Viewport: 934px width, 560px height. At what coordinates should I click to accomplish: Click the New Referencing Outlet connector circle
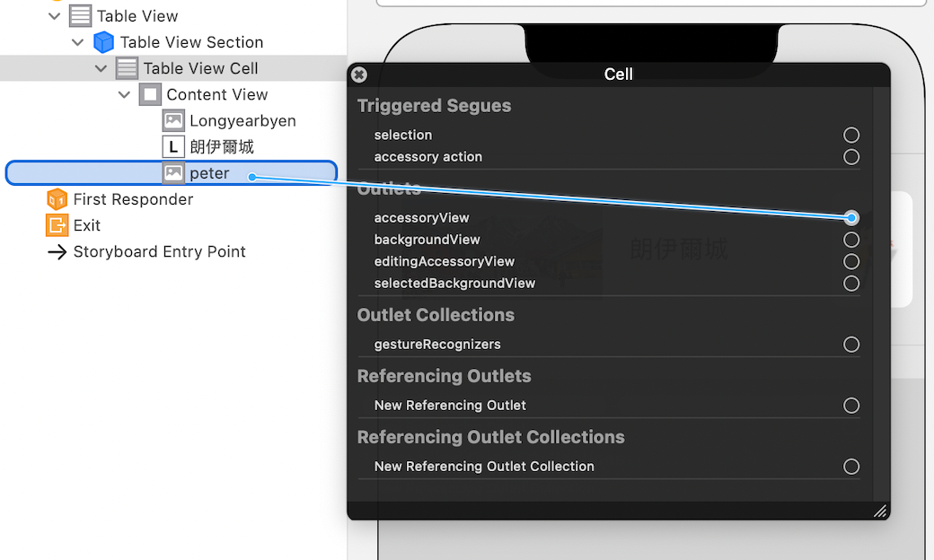(851, 405)
